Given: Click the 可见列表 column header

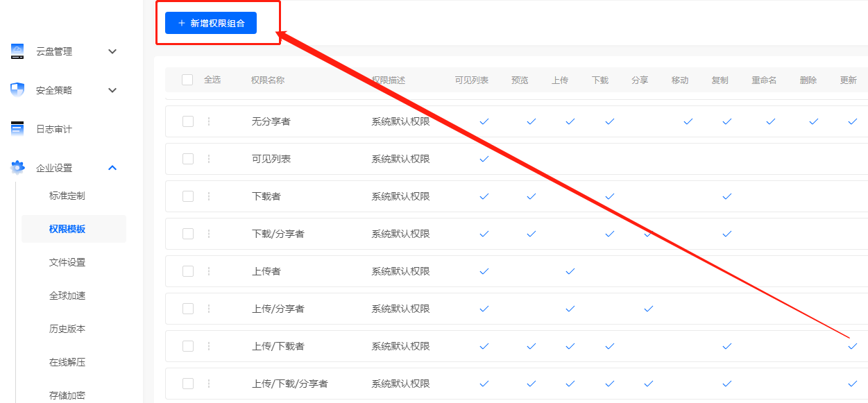Looking at the screenshot, I should (472, 80).
